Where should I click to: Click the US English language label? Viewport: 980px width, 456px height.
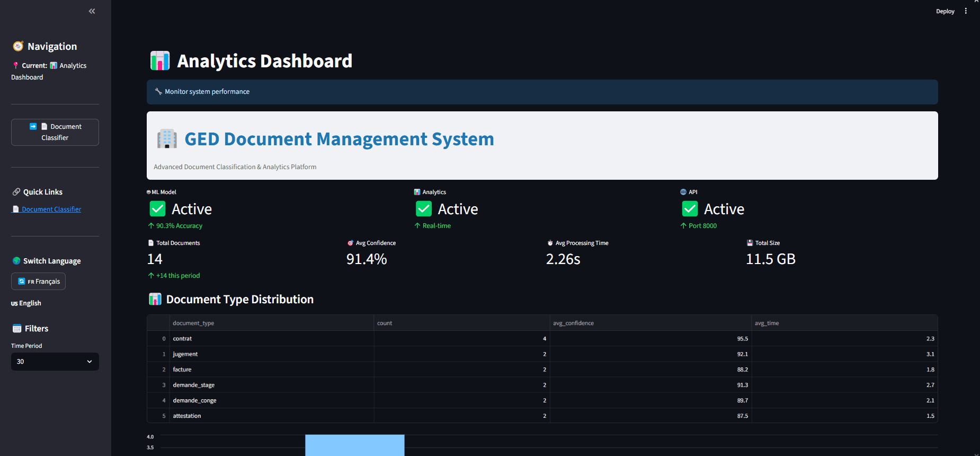[26, 303]
